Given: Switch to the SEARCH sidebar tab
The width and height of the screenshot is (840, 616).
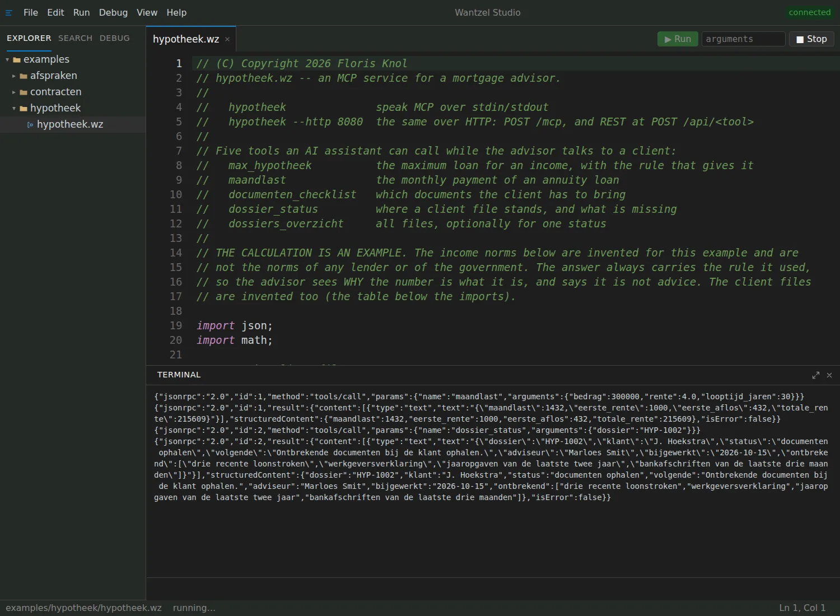Looking at the screenshot, I should 75,38.
